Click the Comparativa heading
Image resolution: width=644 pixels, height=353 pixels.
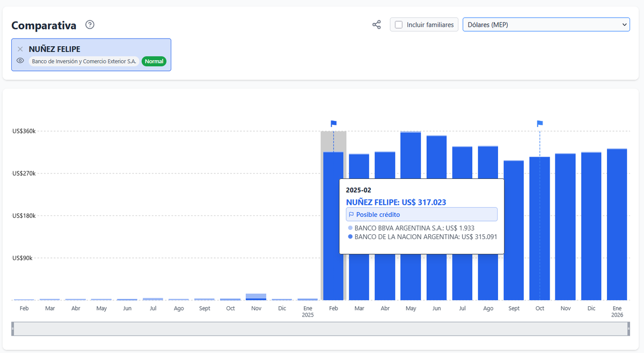(43, 25)
